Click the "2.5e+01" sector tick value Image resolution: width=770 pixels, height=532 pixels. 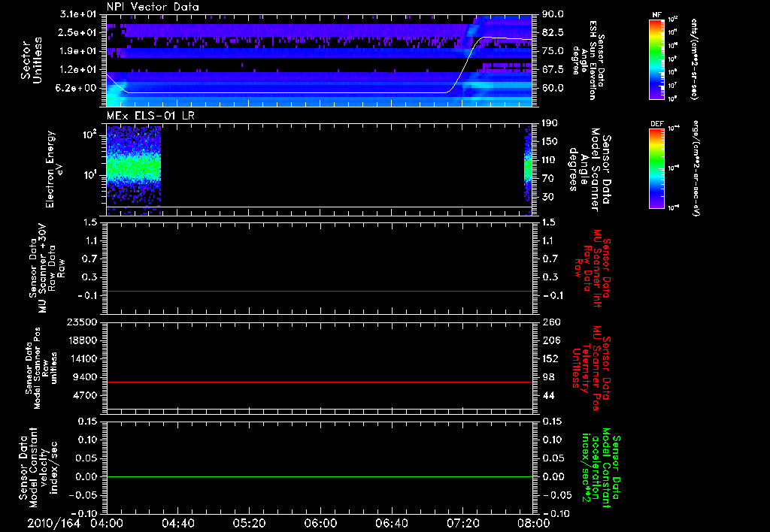click(77, 32)
